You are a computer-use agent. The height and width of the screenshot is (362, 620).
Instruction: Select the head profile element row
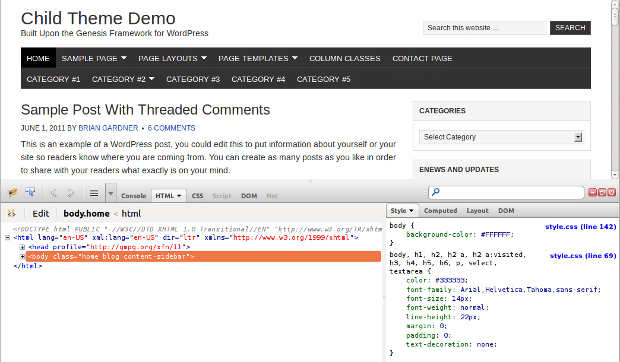click(x=109, y=247)
